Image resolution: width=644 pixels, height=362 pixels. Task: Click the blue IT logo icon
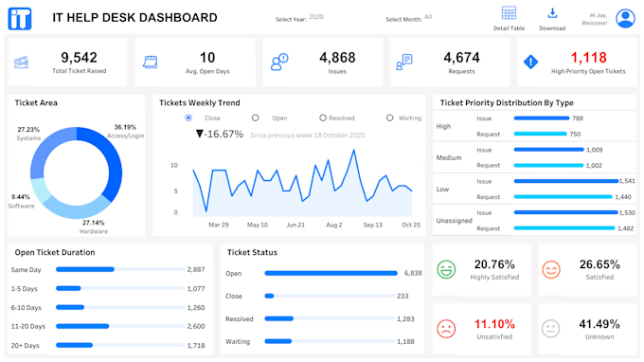20,19
